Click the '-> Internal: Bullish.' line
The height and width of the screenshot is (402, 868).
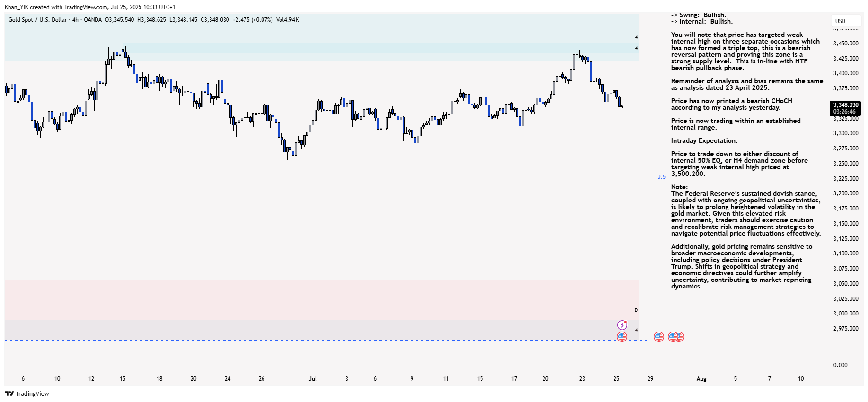click(702, 21)
